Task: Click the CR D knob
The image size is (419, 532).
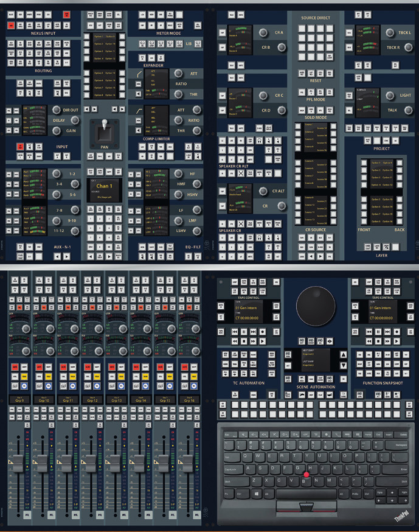Action: (x=282, y=110)
